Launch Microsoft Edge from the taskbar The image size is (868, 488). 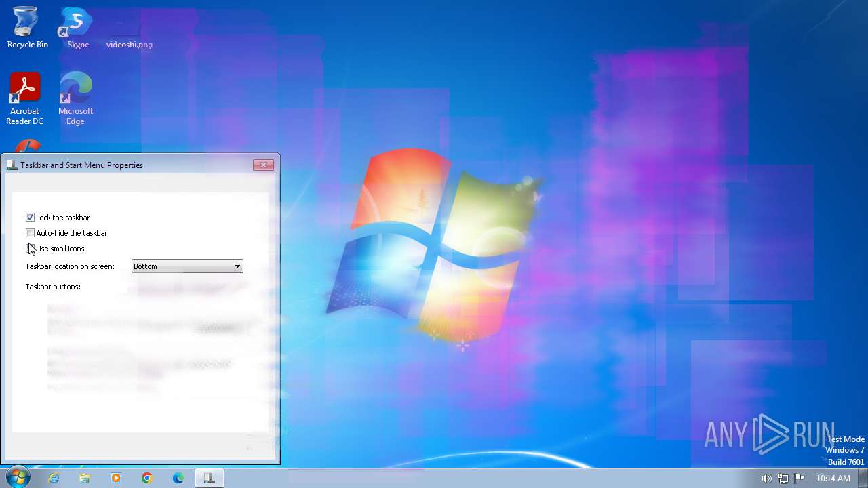coord(178,478)
